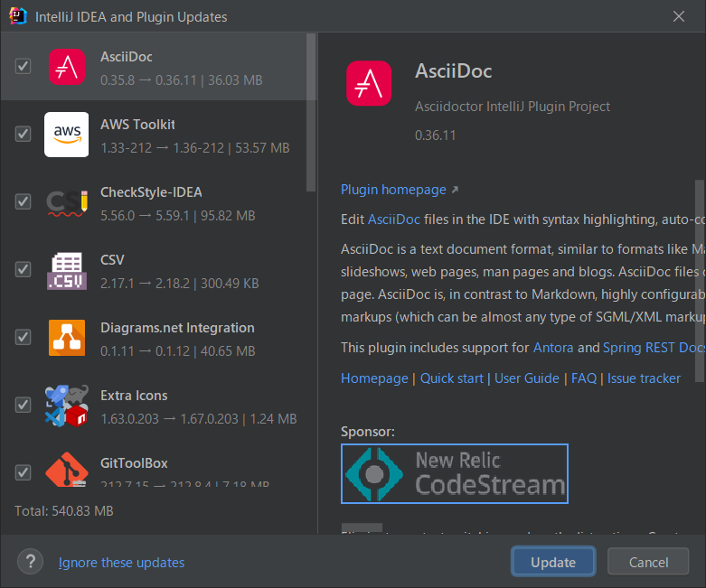Screen dimensions: 706x588
Task: Click Asciidoctor IntelliJ Plugin Project vendor text
Action: coord(513,107)
